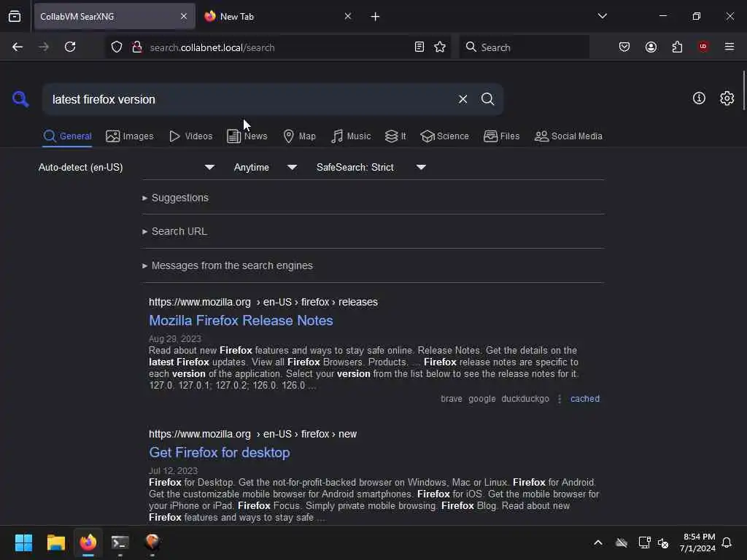Bookmark this page with star icon
The height and width of the screenshot is (560, 747).
(440, 47)
